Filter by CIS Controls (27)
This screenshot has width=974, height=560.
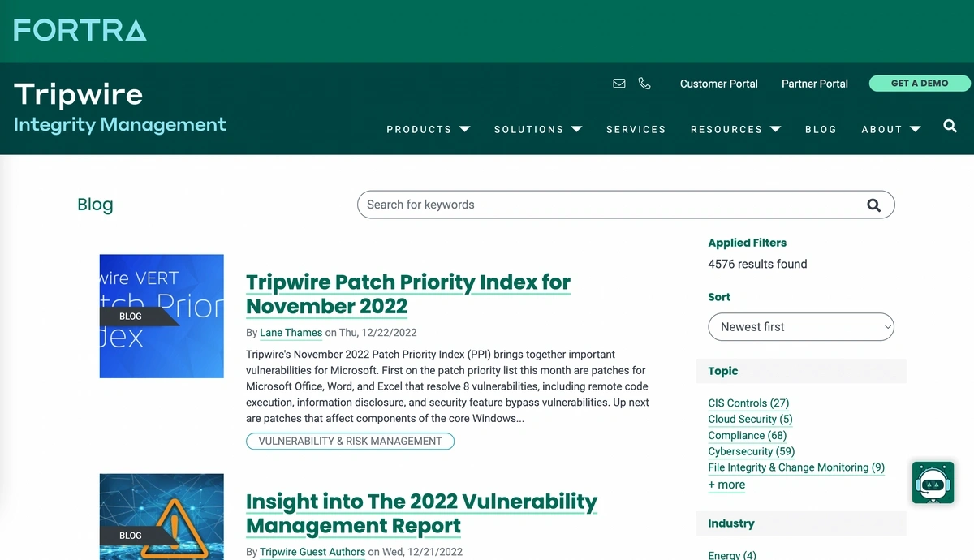748,403
